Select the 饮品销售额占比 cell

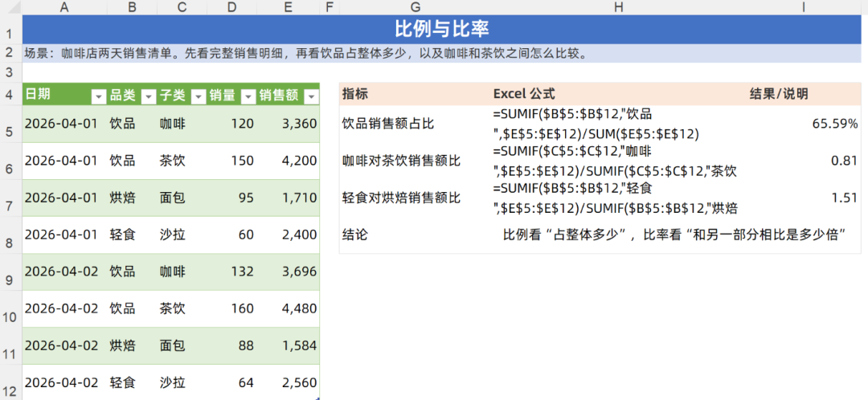(416, 124)
